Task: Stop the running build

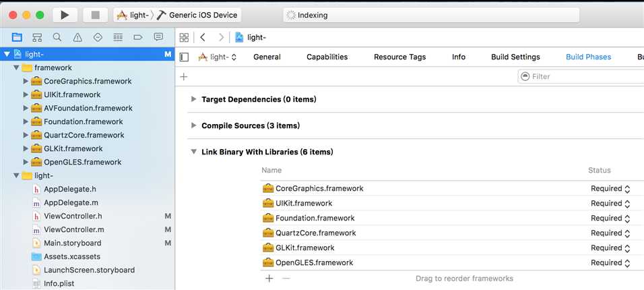Action: (x=95, y=16)
